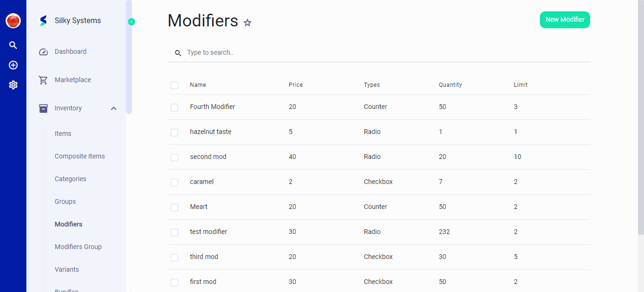
Task: Click the user avatar at the top left
Action: point(13,21)
